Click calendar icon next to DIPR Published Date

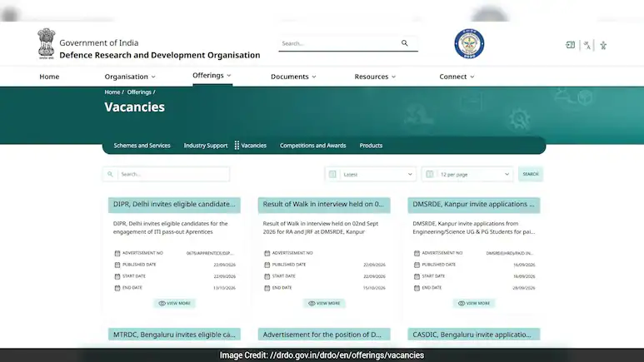click(x=117, y=265)
